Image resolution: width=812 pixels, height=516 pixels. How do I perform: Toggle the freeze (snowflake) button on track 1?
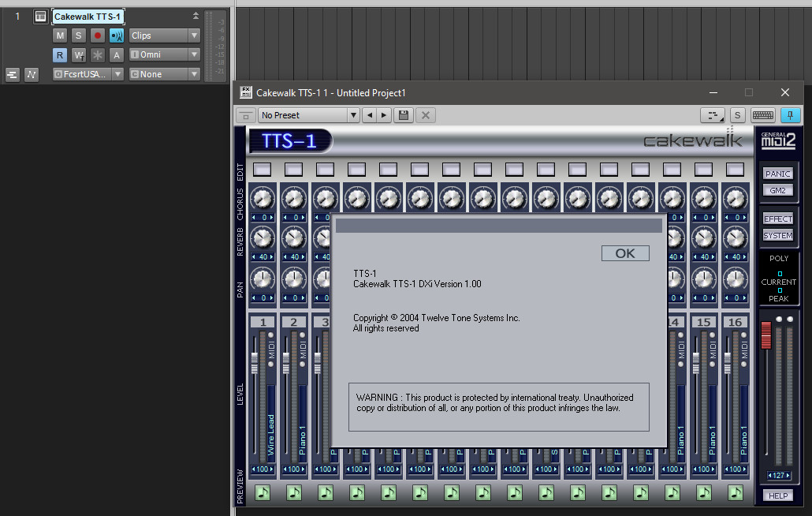[x=97, y=55]
